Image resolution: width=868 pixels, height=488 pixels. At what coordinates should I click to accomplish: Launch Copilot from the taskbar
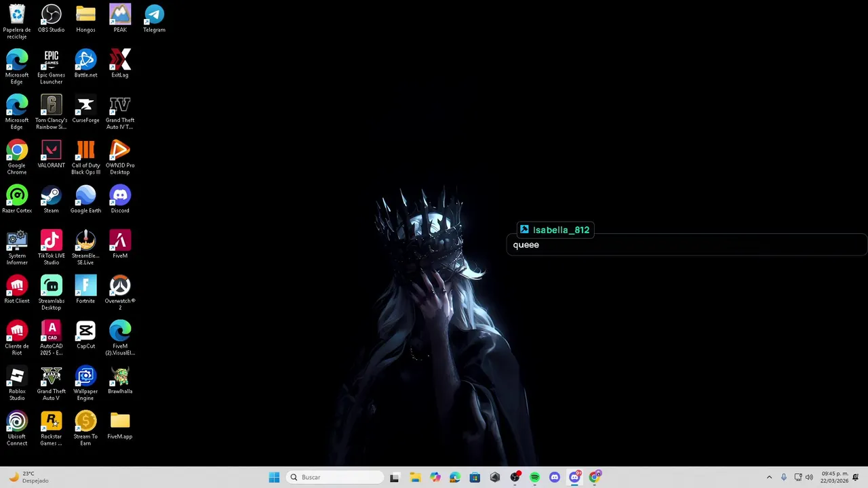[x=435, y=477]
